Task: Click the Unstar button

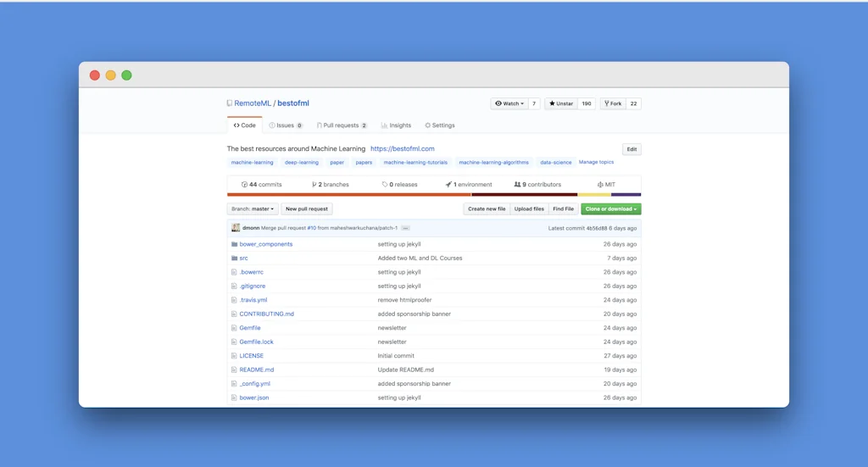Action: click(x=561, y=103)
